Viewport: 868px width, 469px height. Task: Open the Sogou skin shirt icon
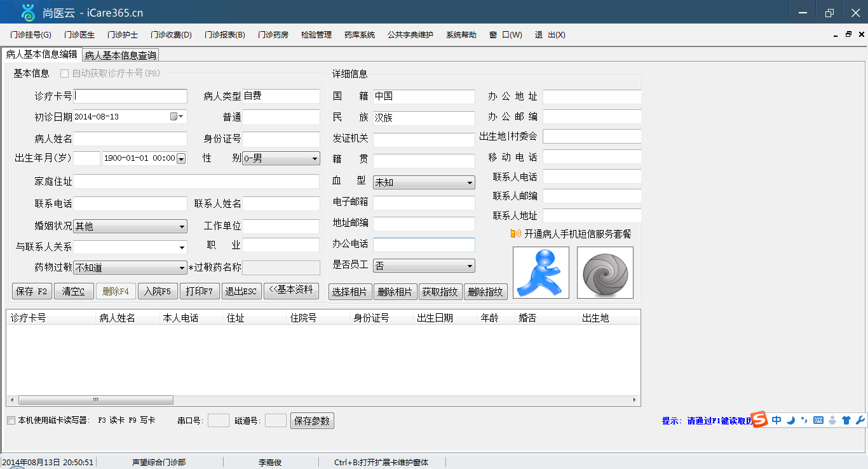(846, 420)
